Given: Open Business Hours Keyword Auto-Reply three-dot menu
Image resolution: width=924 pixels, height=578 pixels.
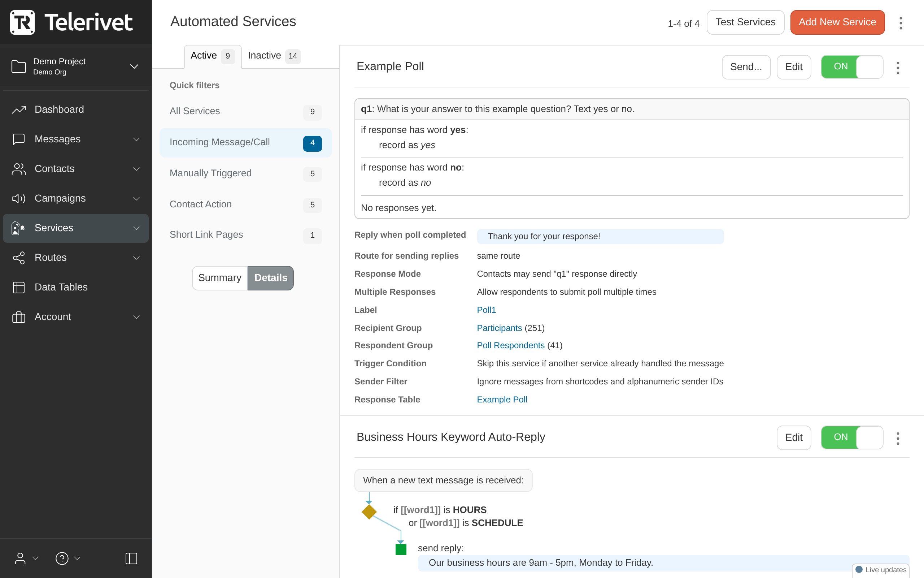Looking at the screenshot, I should pos(898,438).
